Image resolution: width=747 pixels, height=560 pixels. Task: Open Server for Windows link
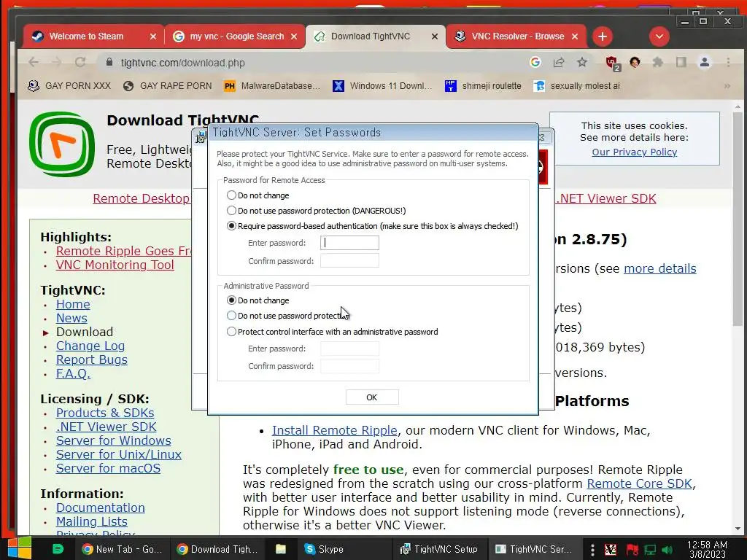pyautogui.click(x=113, y=440)
